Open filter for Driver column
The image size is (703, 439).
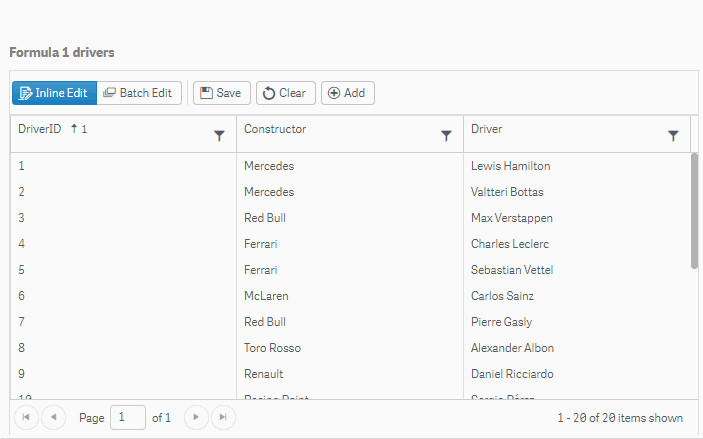click(x=673, y=136)
